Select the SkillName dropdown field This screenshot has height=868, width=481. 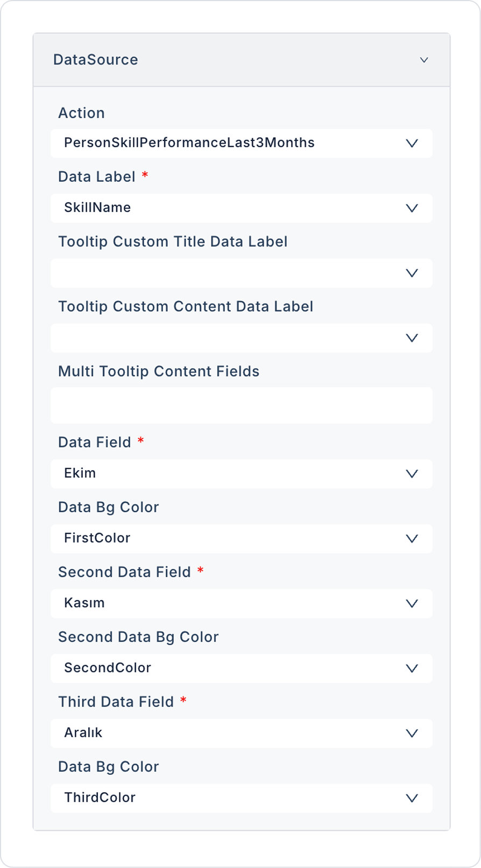point(215,208)
